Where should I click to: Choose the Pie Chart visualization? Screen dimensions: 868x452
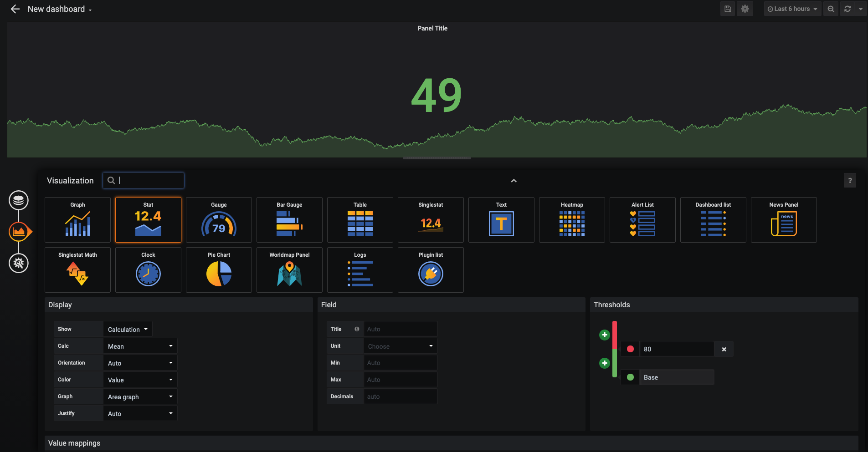[x=219, y=270]
